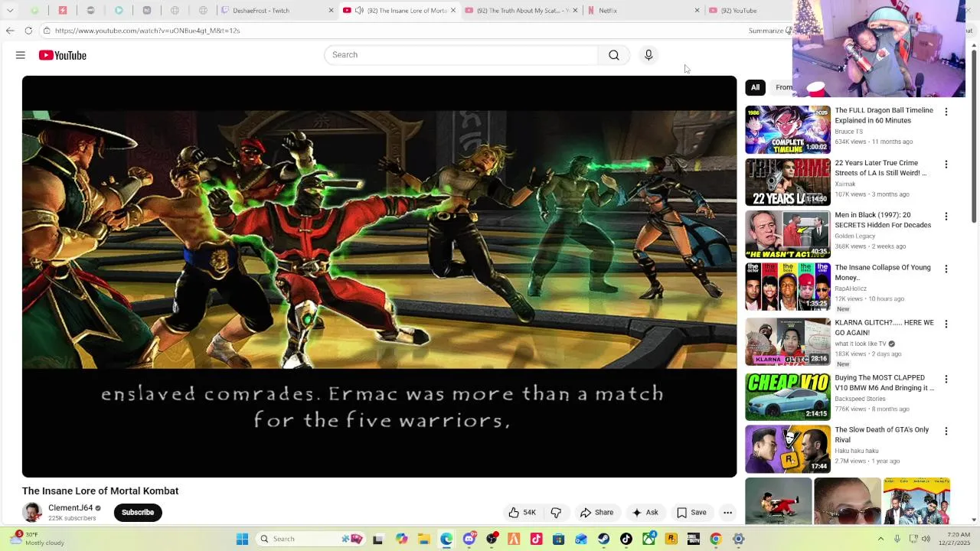This screenshot has width=980, height=551.
Task: Reload the page with refresh icon
Action: 28,31
